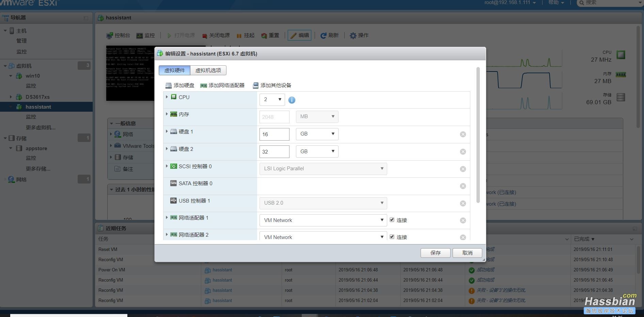Image resolution: width=644 pixels, height=317 pixels.
Task: Click the VM console thumbnail
Action: pos(130,73)
